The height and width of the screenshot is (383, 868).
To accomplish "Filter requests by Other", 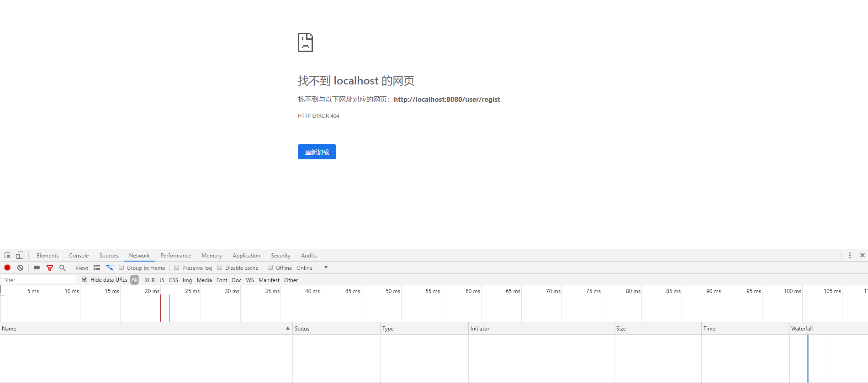I will 291,280.
